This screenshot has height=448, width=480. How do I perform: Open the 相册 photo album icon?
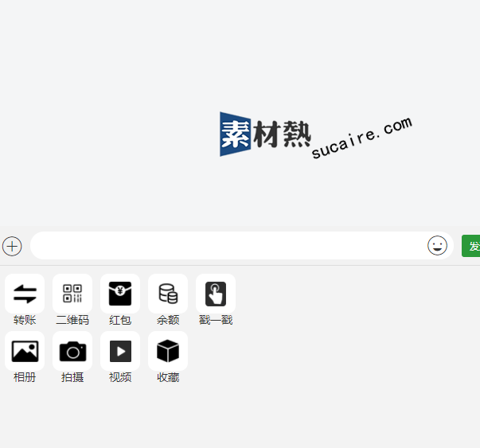25,351
